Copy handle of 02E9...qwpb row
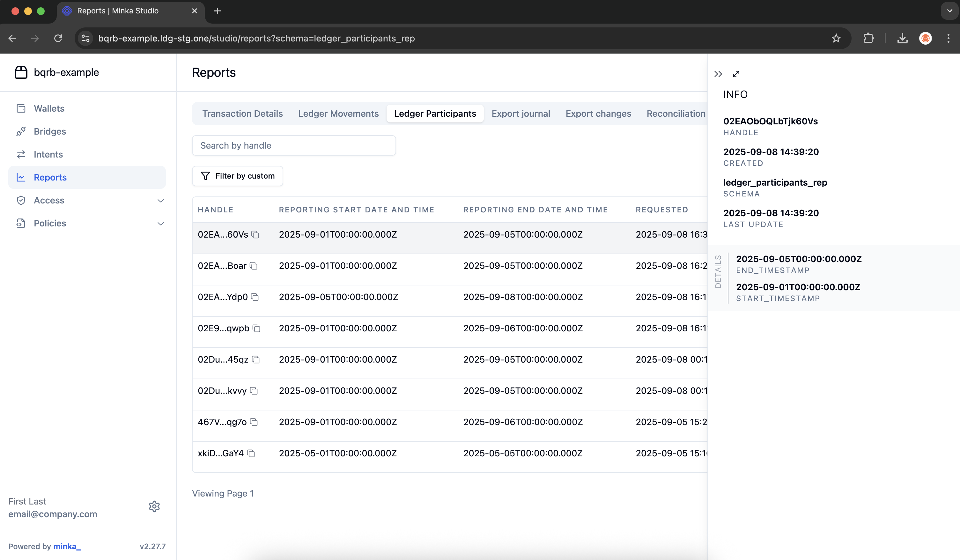 click(256, 328)
